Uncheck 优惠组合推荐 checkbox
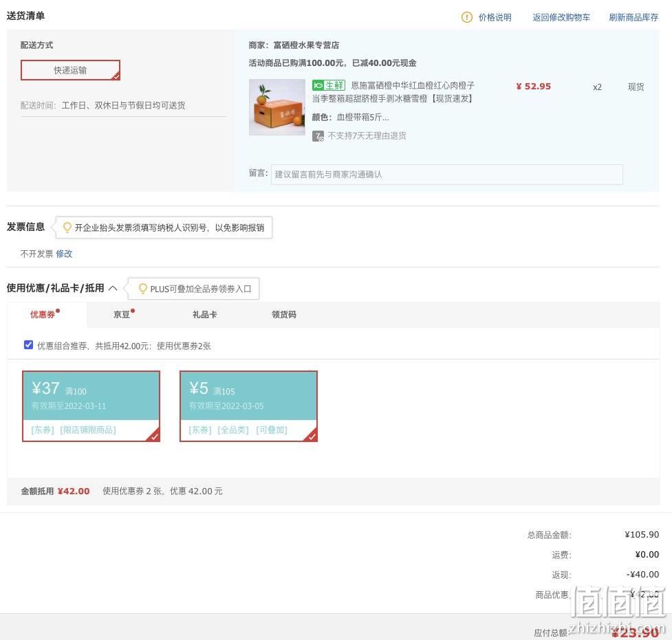Image resolution: width=672 pixels, height=640 pixels. 28,345
